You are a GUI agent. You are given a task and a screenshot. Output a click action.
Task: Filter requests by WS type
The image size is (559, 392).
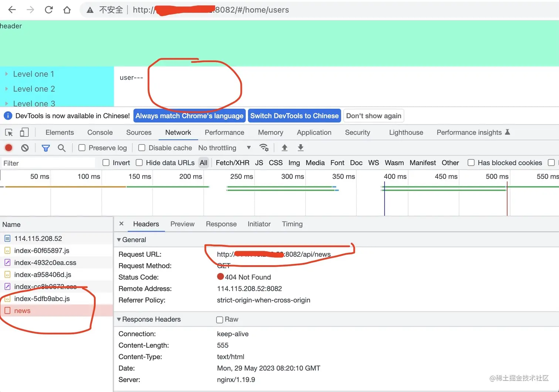click(x=373, y=163)
